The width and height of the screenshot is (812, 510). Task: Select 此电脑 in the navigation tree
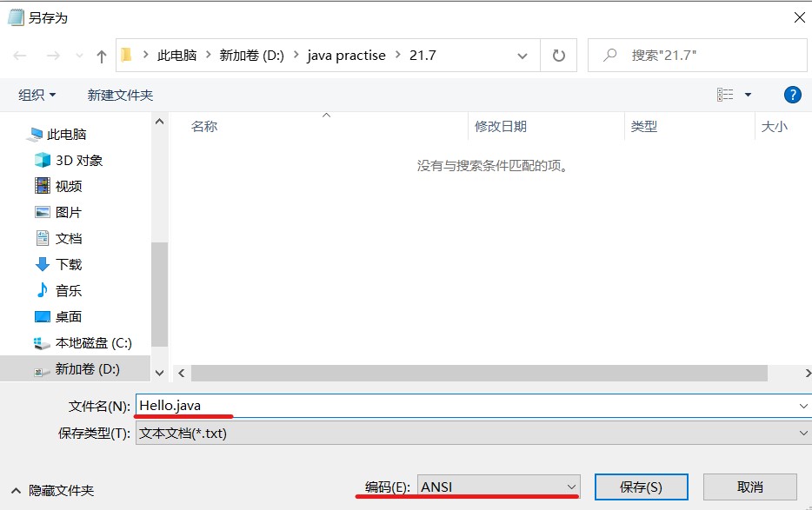(66, 135)
